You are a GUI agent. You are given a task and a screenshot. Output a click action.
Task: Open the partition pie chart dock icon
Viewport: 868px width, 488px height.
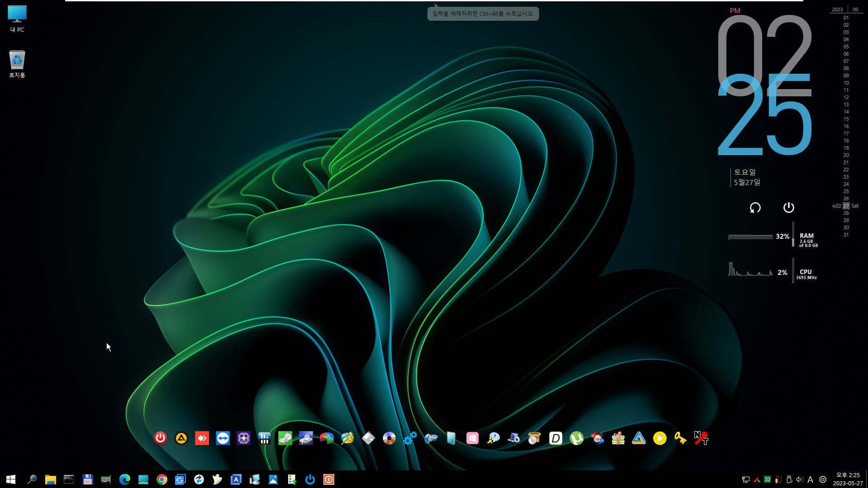(327, 438)
